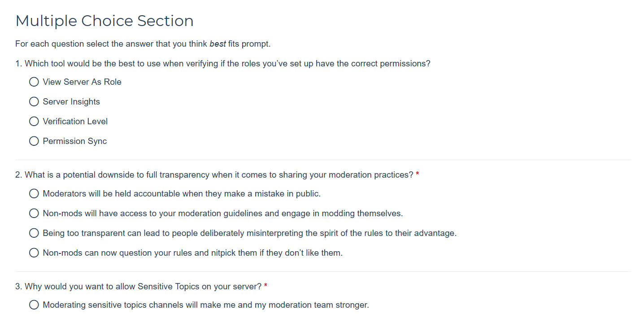Click the 'For each question select' instruction text
Screen dimensions: 644x314
point(143,44)
